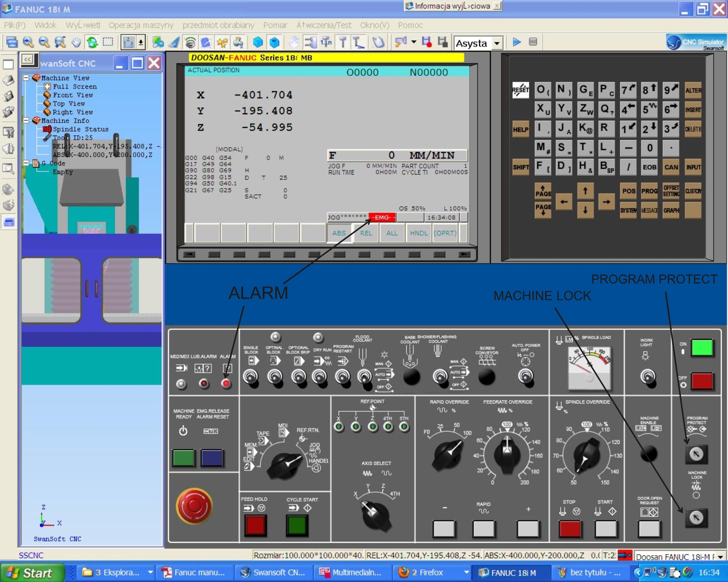Click the first blue cube toolbar icon
The height and width of the screenshot is (582, 728).
(x=258, y=42)
